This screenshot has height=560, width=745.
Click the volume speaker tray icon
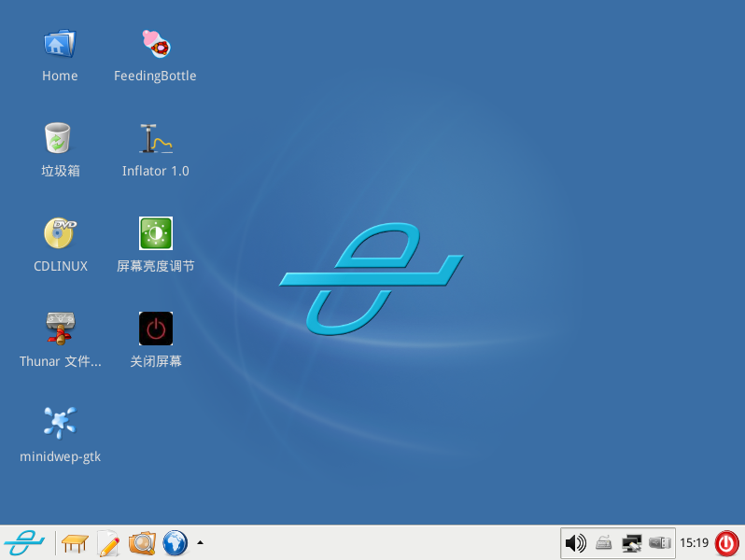[575, 543]
